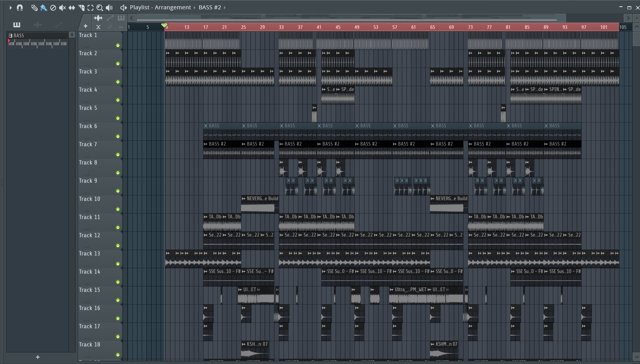The width and height of the screenshot is (640, 364).
Task: Add a new track with plus button
Action: (x=85, y=26)
